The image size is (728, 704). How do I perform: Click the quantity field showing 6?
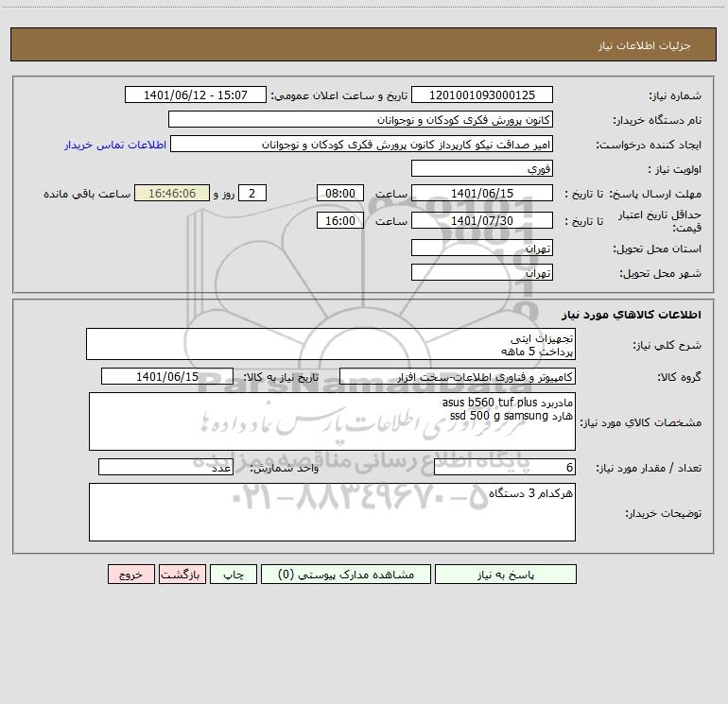point(505,467)
